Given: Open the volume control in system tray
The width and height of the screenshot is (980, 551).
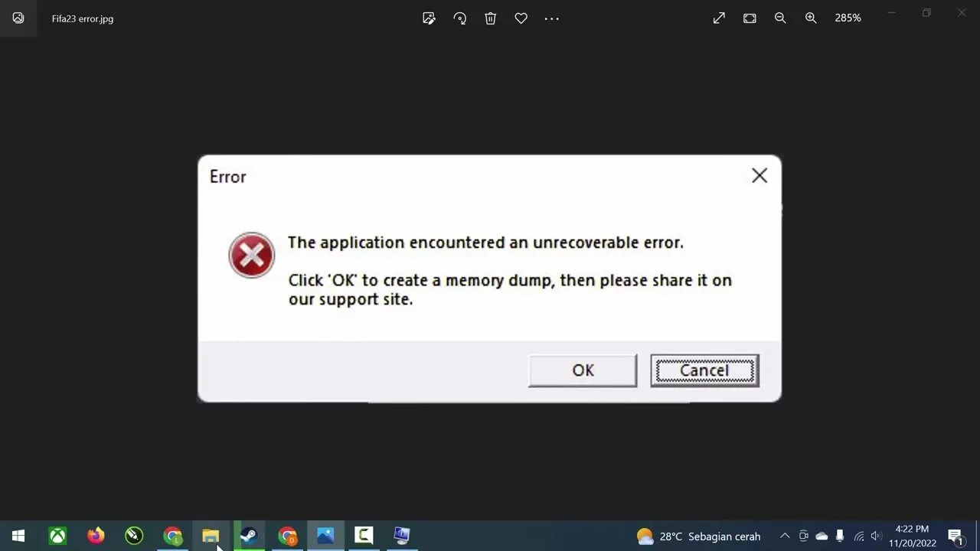Looking at the screenshot, I should pyautogui.click(x=876, y=536).
